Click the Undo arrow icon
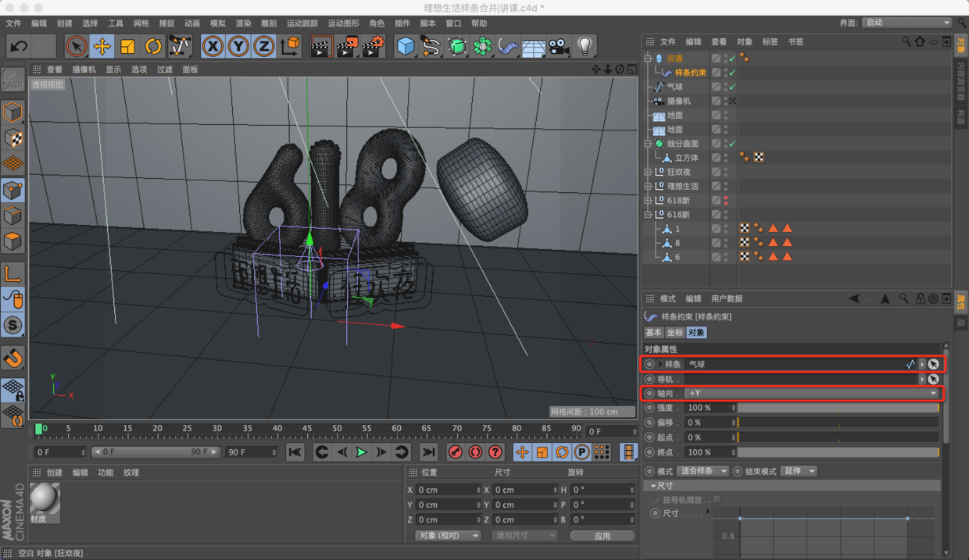 point(18,46)
